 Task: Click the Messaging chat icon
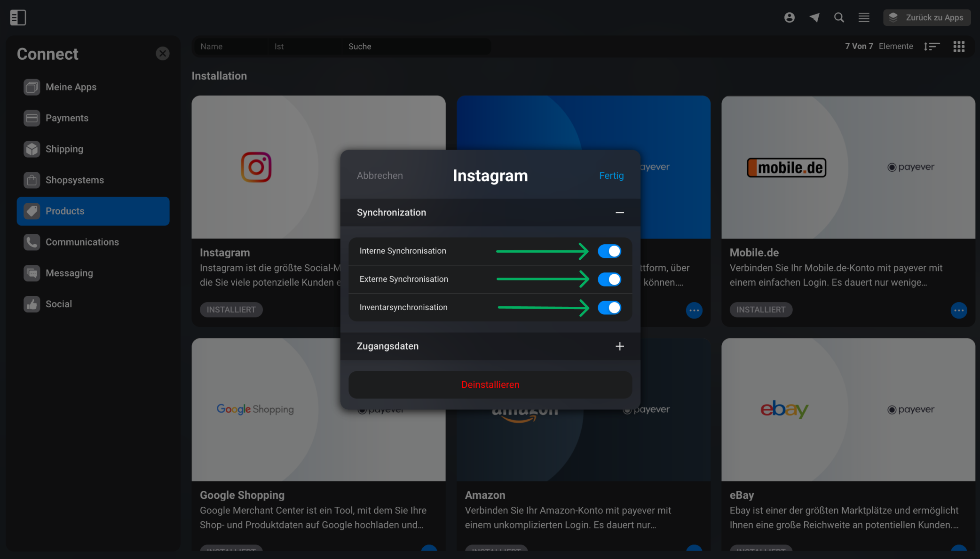[x=32, y=273]
